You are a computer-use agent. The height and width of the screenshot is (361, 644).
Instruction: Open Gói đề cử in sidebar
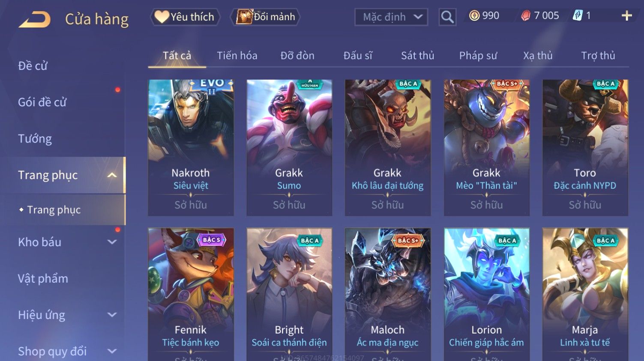click(42, 102)
